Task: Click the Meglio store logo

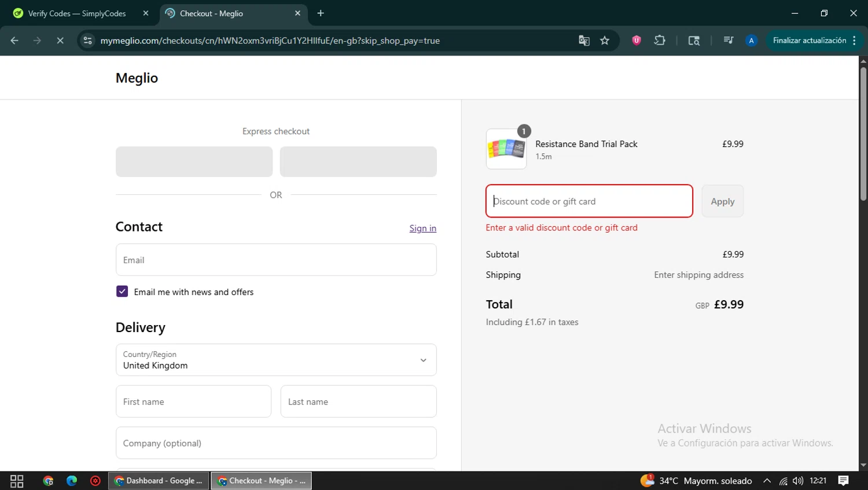Action: pyautogui.click(x=137, y=78)
